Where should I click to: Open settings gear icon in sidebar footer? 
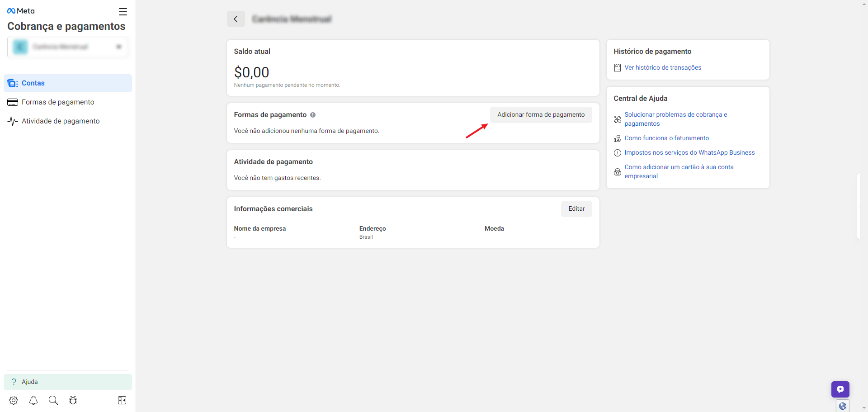coord(14,400)
